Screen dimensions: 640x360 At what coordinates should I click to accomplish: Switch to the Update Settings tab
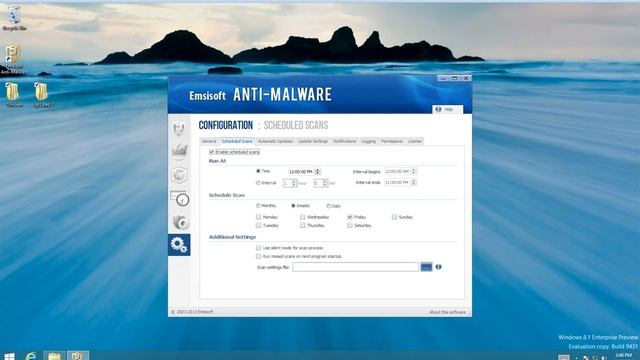pyautogui.click(x=313, y=141)
